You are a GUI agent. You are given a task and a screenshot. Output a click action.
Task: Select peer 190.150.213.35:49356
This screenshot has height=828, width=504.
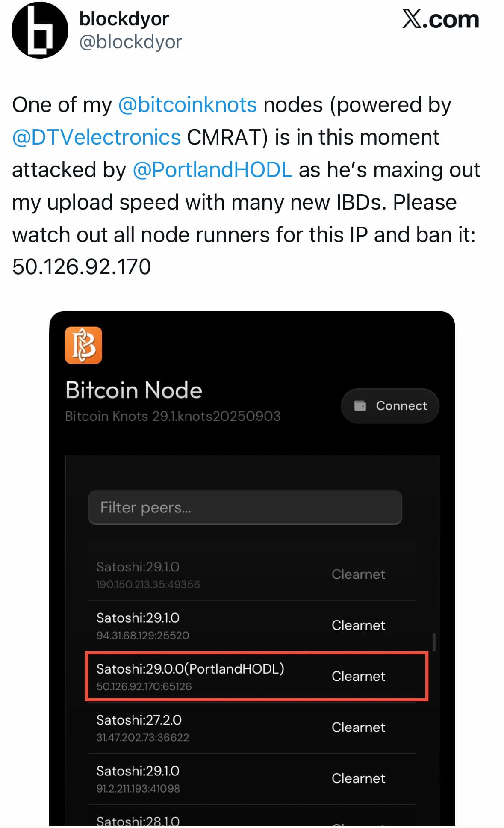click(252, 574)
